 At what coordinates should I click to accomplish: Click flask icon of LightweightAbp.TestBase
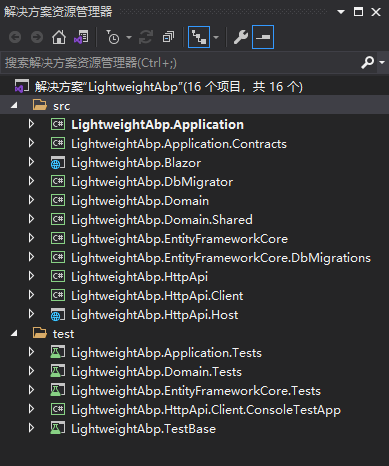58,428
